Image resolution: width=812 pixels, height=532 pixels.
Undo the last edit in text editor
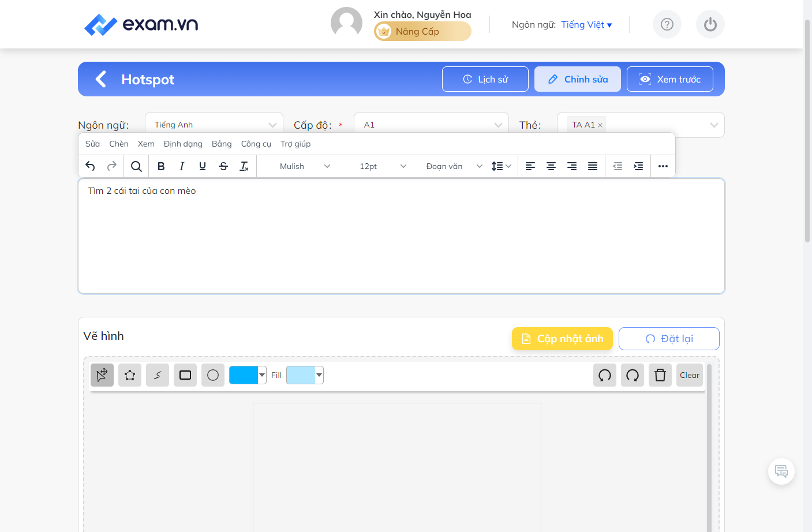90,166
